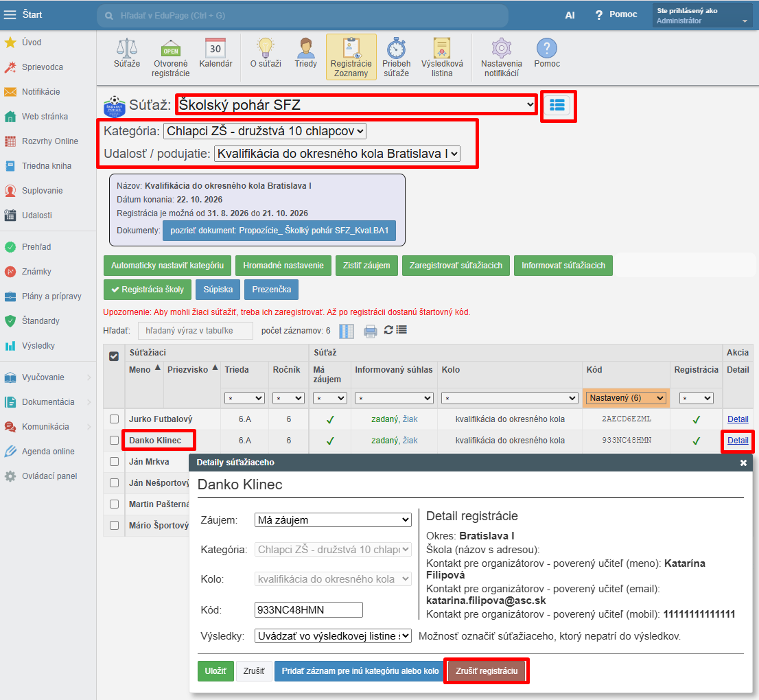
Task: Tick the checkbox for Ján Mrkva
Action: [114, 462]
